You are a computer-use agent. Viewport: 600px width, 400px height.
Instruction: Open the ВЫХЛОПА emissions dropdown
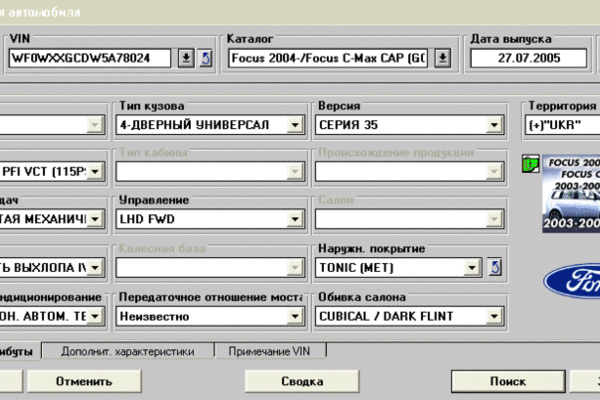[95, 267]
